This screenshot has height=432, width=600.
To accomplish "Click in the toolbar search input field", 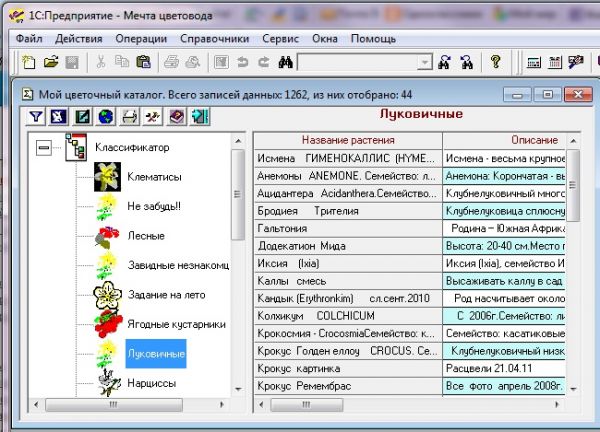I will pyautogui.click(x=357, y=62).
